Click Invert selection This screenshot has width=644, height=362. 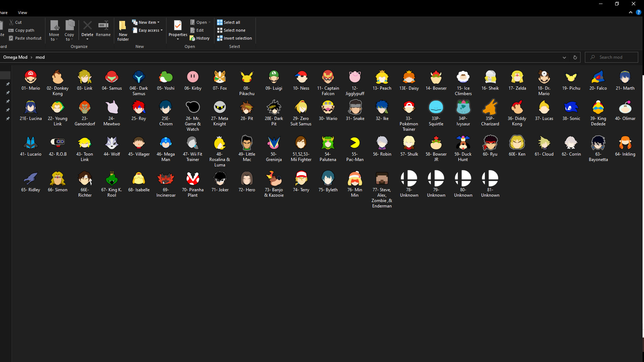pos(235,38)
